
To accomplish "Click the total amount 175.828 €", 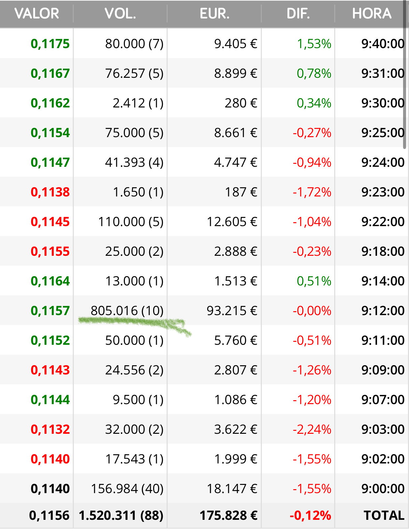I will tap(229, 516).
